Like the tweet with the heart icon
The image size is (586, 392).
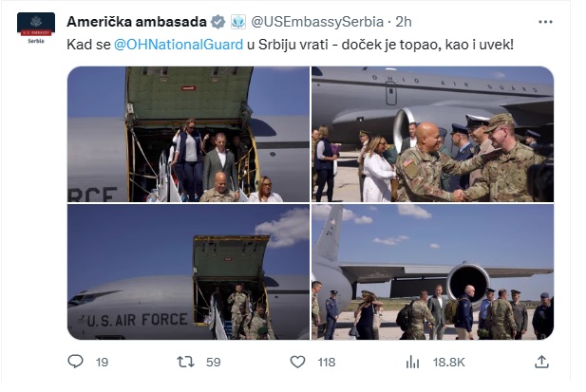(x=297, y=362)
